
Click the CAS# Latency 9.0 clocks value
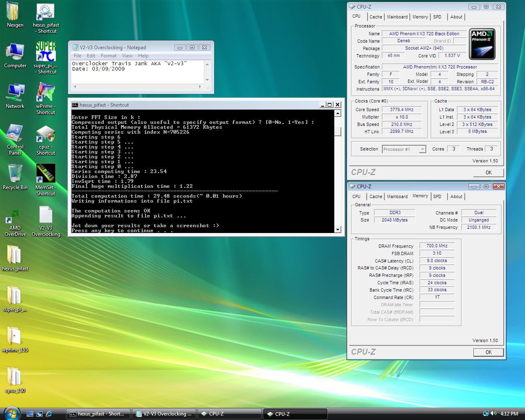(437, 260)
